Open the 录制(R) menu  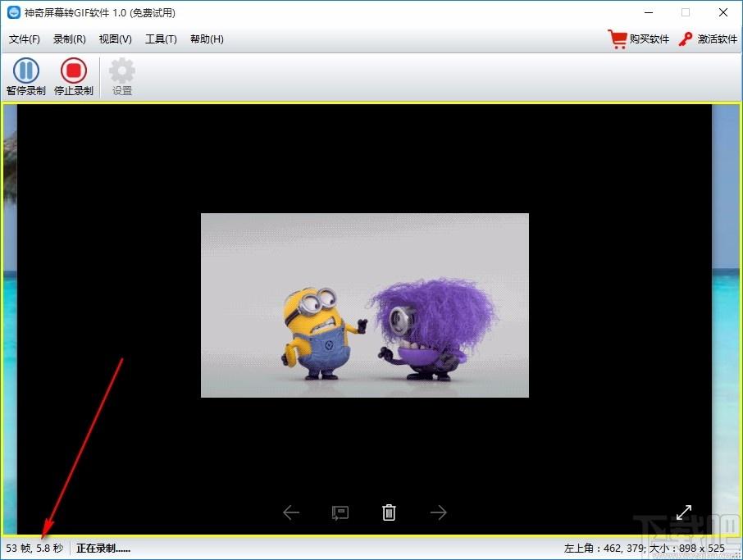point(69,39)
